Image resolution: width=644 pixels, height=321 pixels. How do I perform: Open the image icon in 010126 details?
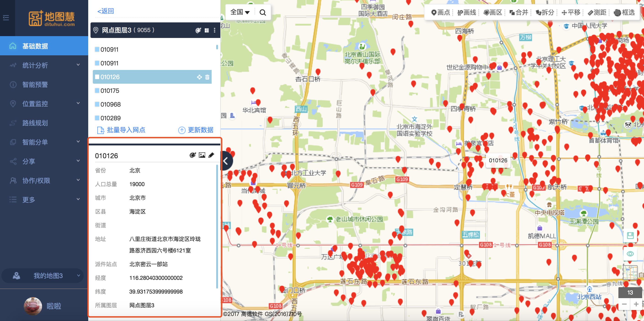click(202, 155)
